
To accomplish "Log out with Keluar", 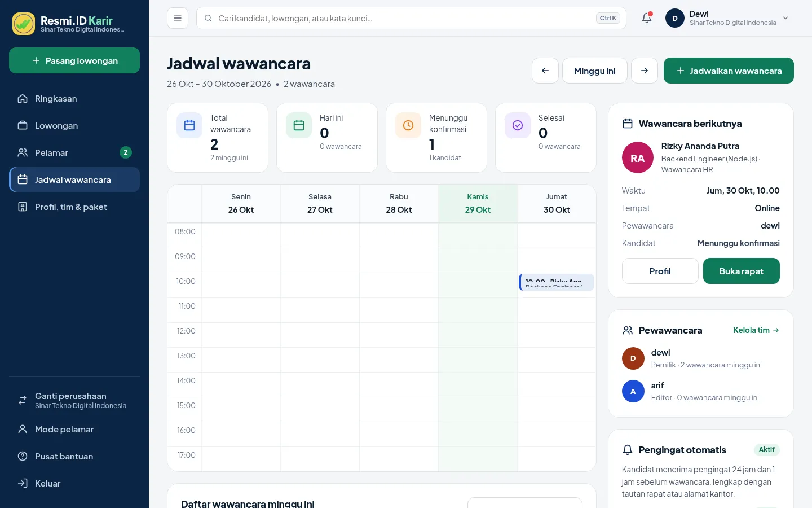I will pos(74,483).
